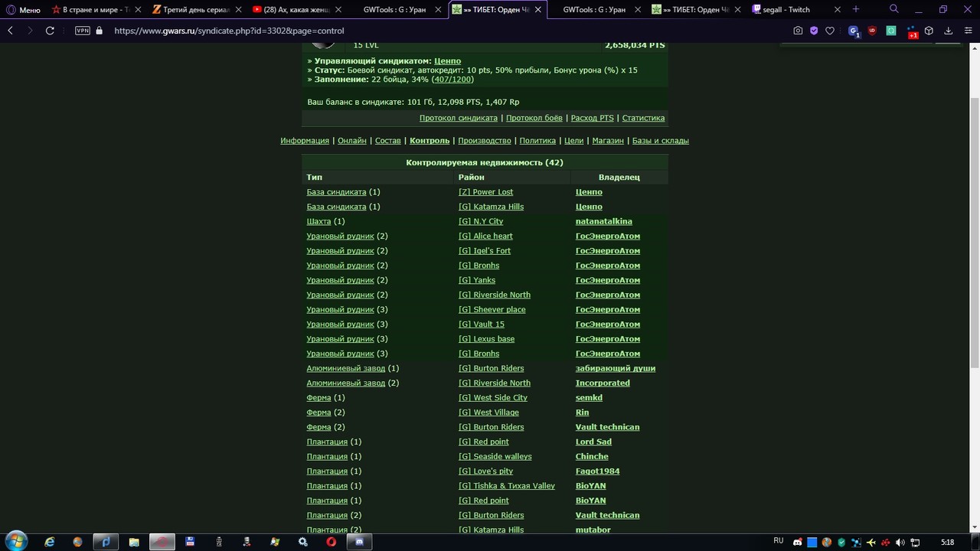Open [Z] Power Lost district
The image size is (980, 551).
[485, 192]
